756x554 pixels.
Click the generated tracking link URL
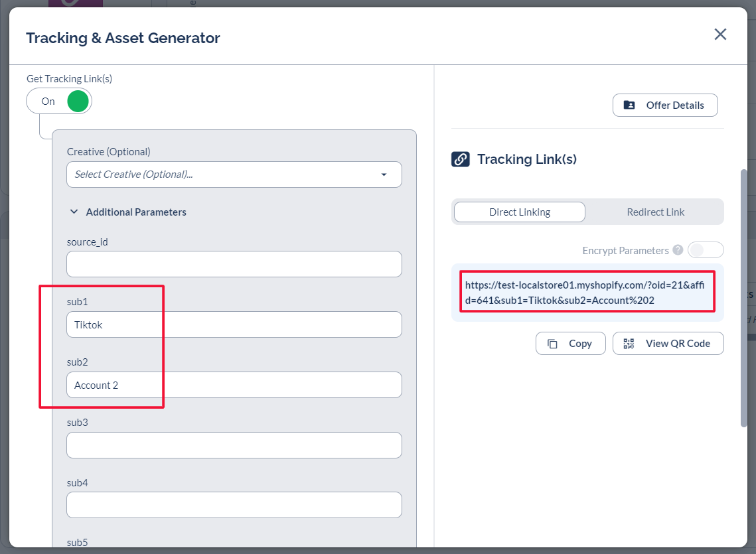click(x=587, y=292)
